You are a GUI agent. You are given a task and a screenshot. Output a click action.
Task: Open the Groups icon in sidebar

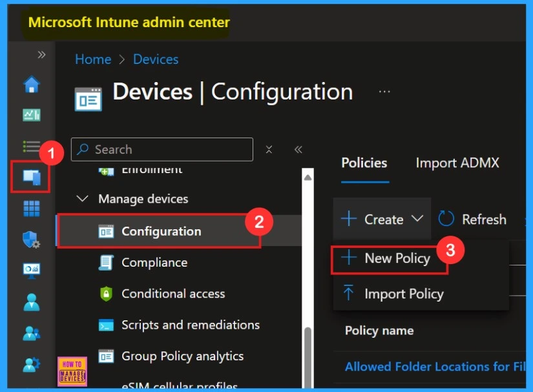pos(32,333)
